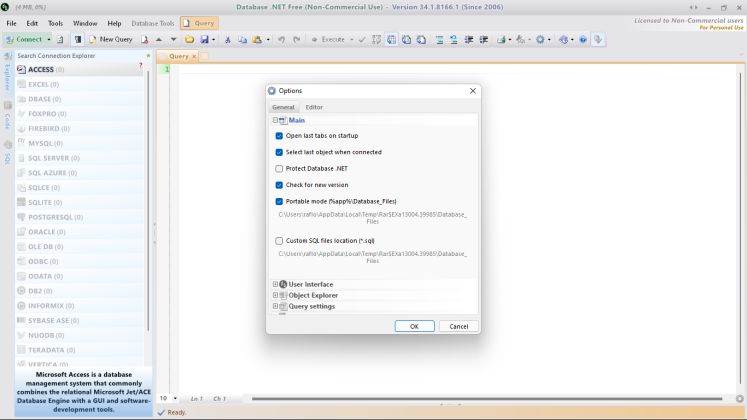Click the gear icon at editor bottom right
747x420 pixels.
(739, 399)
